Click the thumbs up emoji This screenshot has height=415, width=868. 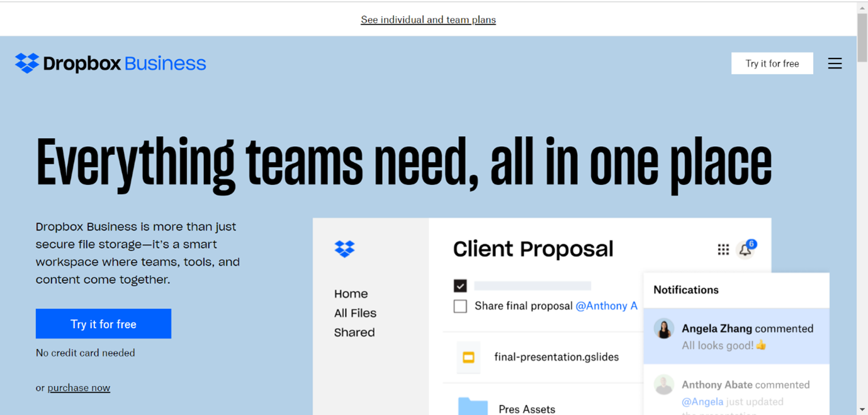(x=761, y=345)
